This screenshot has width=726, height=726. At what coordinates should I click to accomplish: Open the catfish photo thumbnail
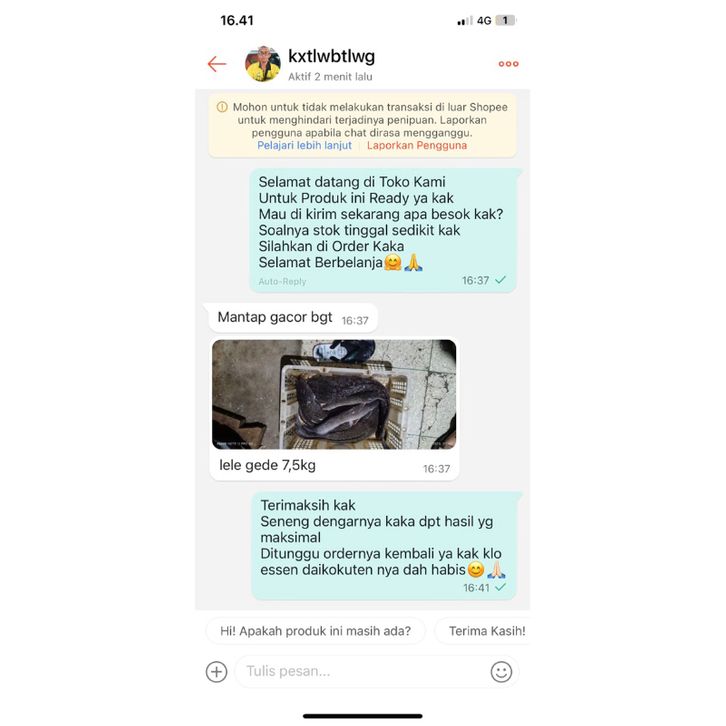pyautogui.click(x=334, y=394)
